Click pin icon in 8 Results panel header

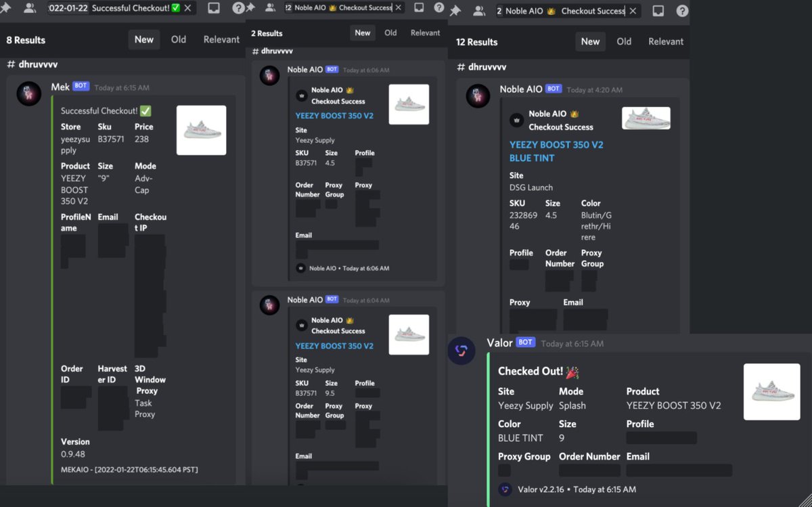5,7
